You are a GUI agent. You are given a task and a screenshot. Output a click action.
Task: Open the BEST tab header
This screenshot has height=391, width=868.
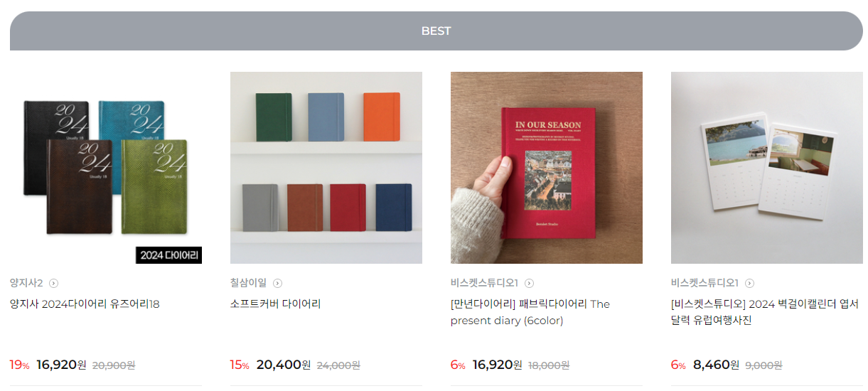436,31
